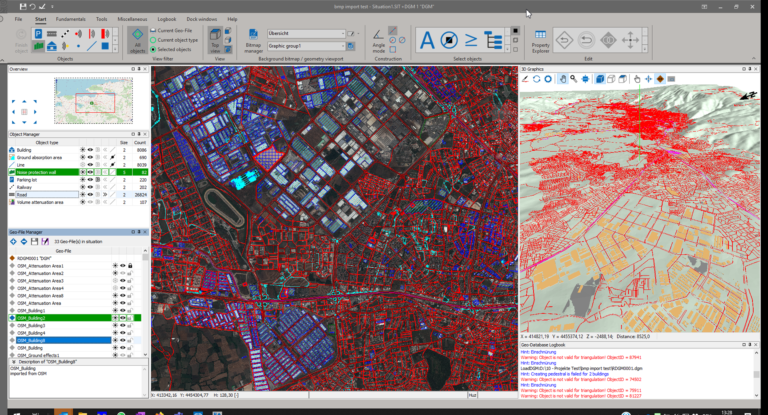The height and width of the screenshot is (415, 768).
Task: Click the blue remove Geo-File icon
Action: click(x=24, y=242)
